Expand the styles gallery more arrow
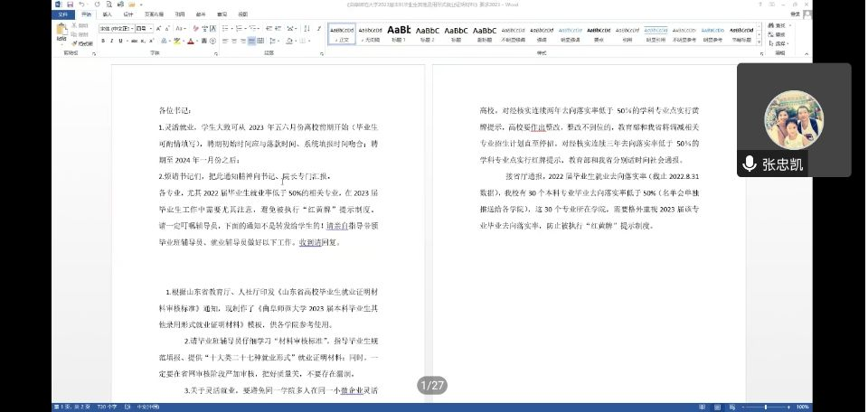 click(x=760, y=42)
